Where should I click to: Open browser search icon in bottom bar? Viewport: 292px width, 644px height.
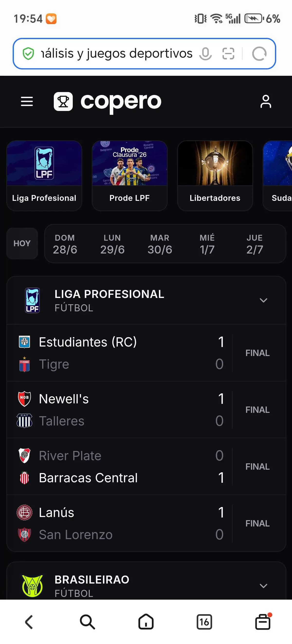tap(87, 622)
